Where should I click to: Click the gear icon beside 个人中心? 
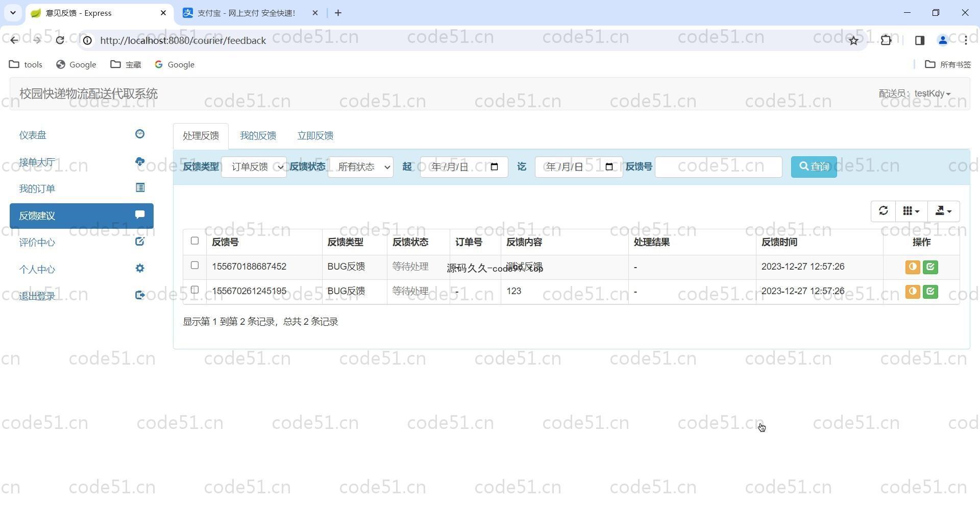click(140, 269)
